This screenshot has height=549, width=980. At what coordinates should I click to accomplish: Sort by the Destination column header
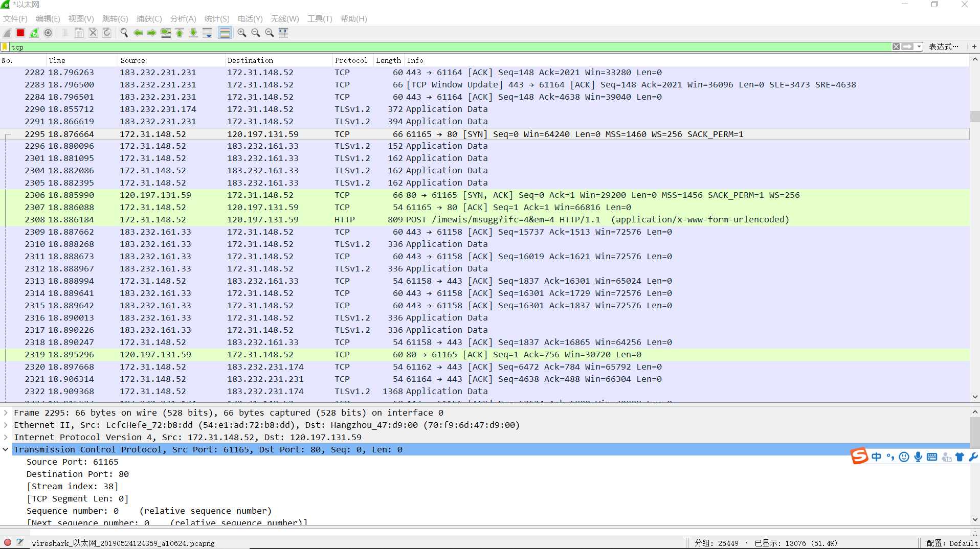click(x=279, y=60)
